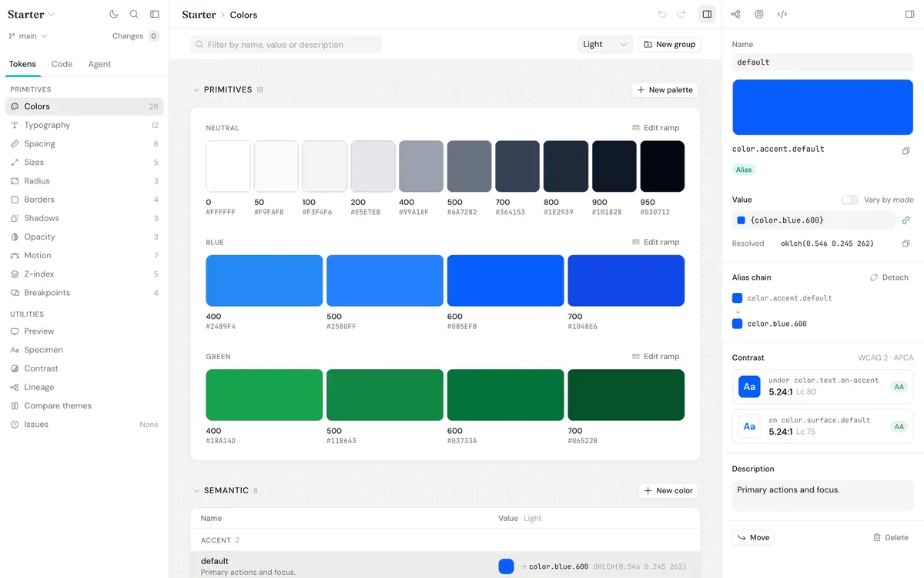Open the Contrast utility

coord(85,368)
